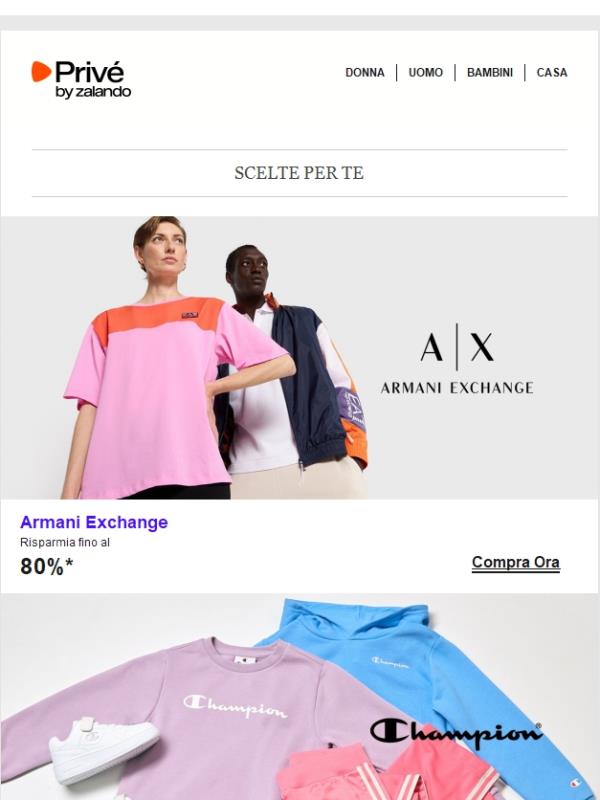The height and width of the screenshot is (800, 600).
Task: Click the SCELTE PER TE heading
Action: [299, 173]
